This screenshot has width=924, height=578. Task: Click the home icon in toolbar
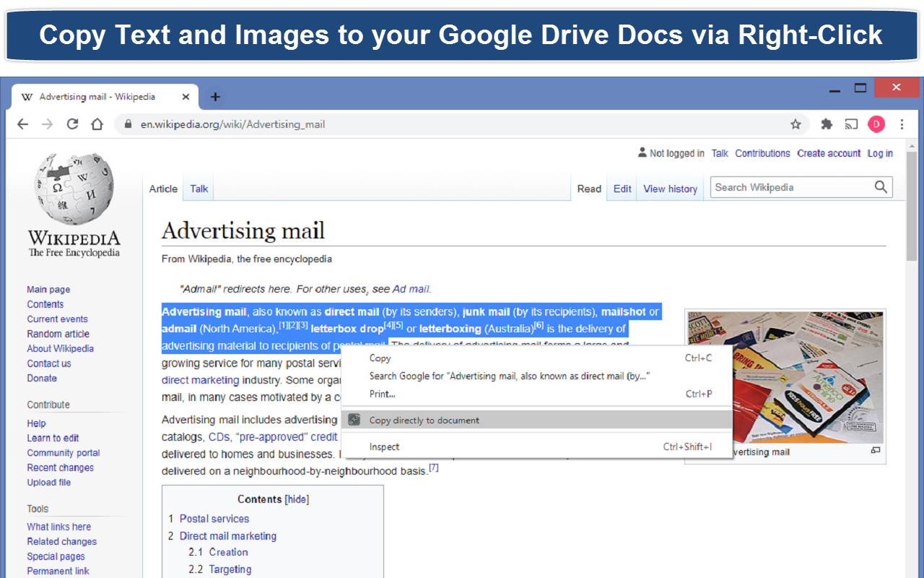point(97,124)
